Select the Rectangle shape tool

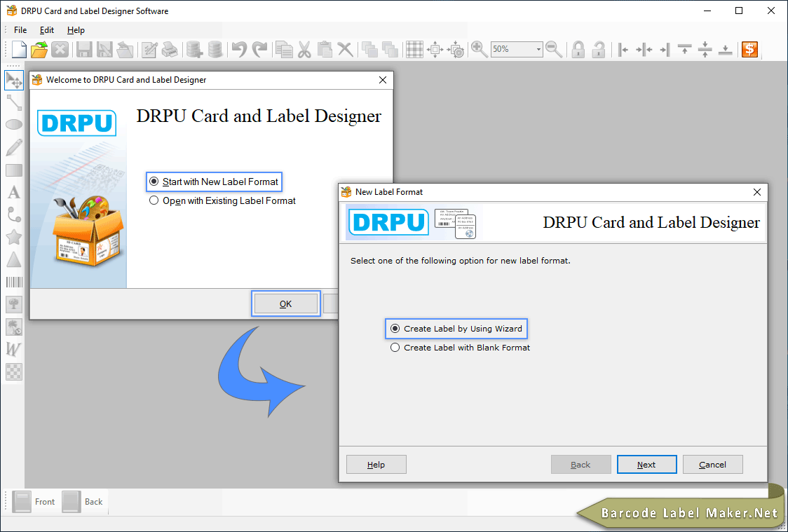(14, 170)
